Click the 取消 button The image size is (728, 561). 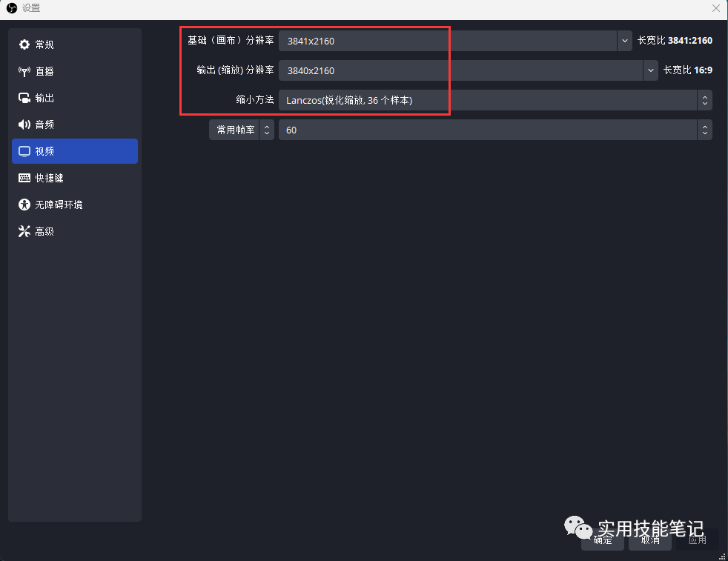coord(650,540)
